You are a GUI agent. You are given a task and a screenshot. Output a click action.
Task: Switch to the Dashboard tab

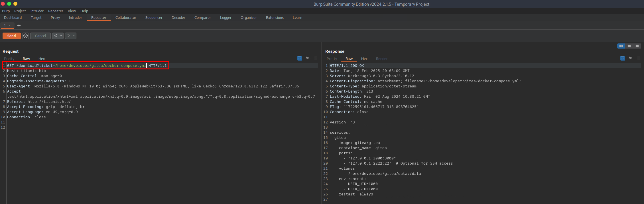13,17
